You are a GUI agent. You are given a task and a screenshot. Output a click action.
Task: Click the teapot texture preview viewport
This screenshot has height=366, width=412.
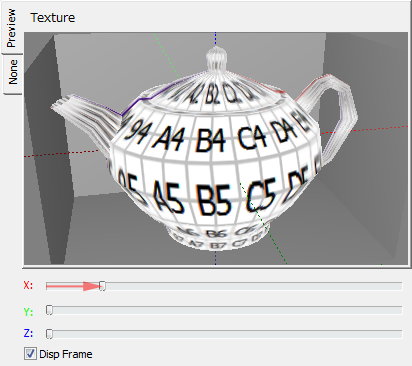point(216,149)
